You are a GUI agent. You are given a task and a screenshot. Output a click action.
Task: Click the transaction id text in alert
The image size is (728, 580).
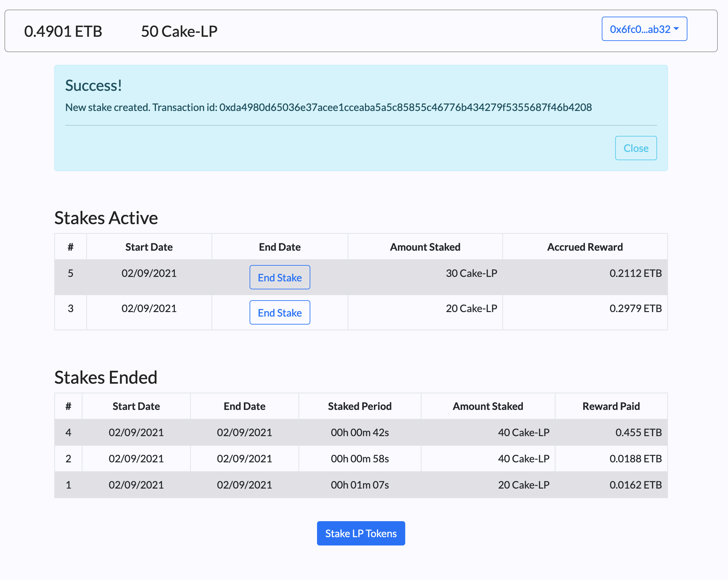[x=405, y=107]
